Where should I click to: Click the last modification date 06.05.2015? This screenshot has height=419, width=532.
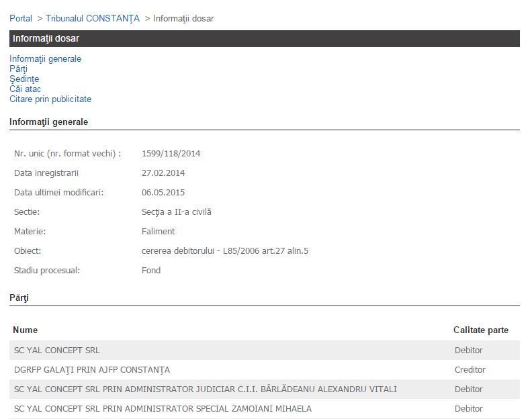163,193
